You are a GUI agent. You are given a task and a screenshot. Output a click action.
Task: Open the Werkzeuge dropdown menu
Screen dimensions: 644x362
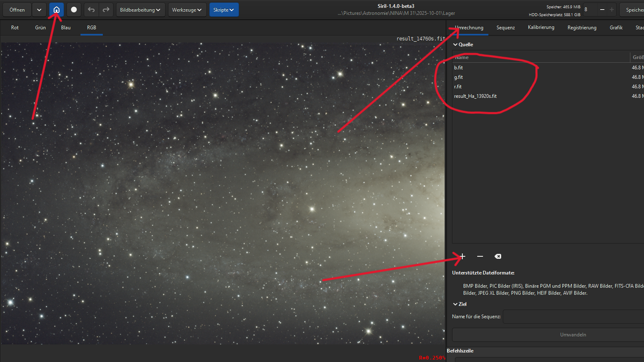tap(187, 9)
